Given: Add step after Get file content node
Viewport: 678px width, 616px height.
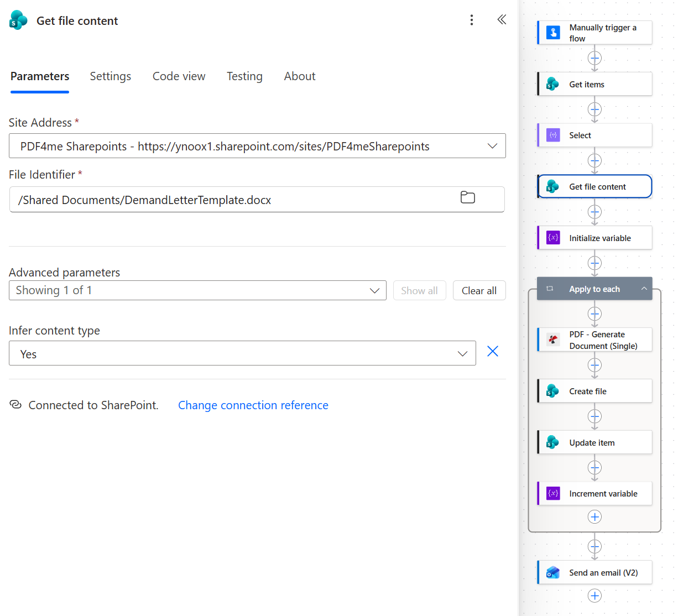Looking at the screenshot, I should click(x=594, y=212).
